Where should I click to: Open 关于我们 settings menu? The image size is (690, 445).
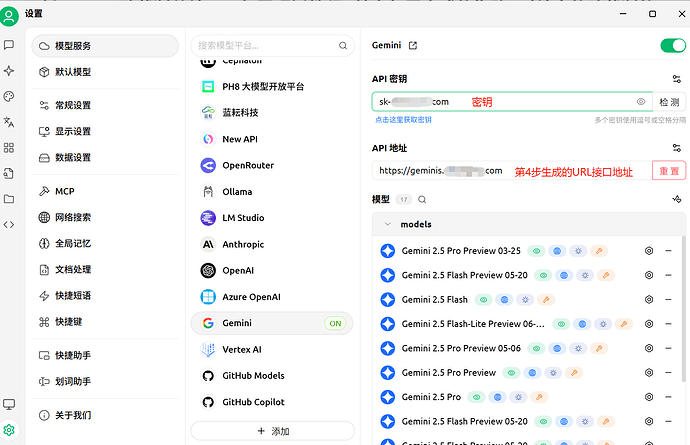click(x=105, y=415)
